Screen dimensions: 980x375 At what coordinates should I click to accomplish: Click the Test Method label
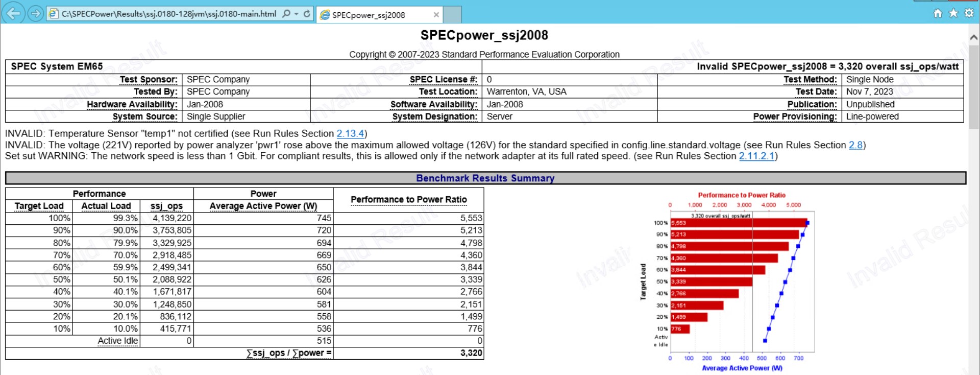pyautogui.click(x=811, y=80)
